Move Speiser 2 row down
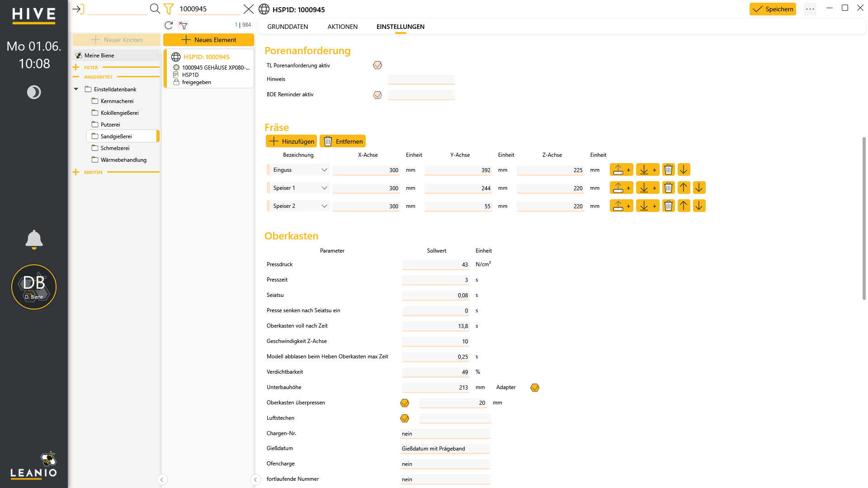The image size is (868, 488). (x=699, y=206)
